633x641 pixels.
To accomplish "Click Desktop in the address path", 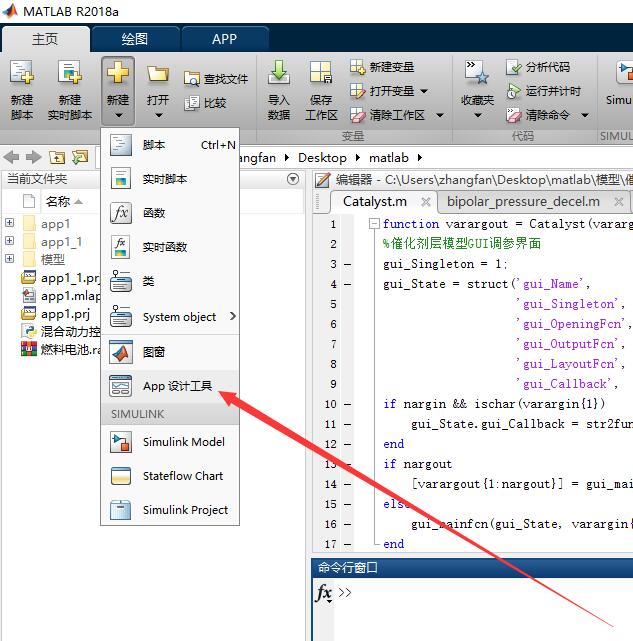I will click(322, 158).
